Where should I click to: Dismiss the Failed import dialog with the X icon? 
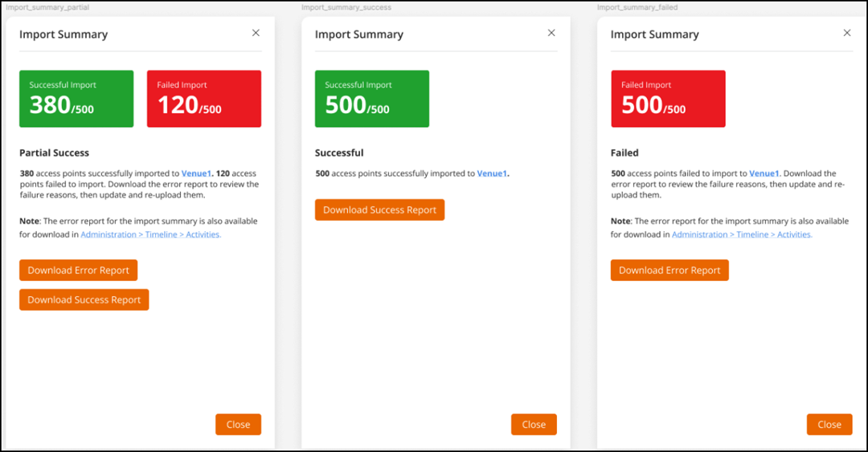[x=846, y=33]
